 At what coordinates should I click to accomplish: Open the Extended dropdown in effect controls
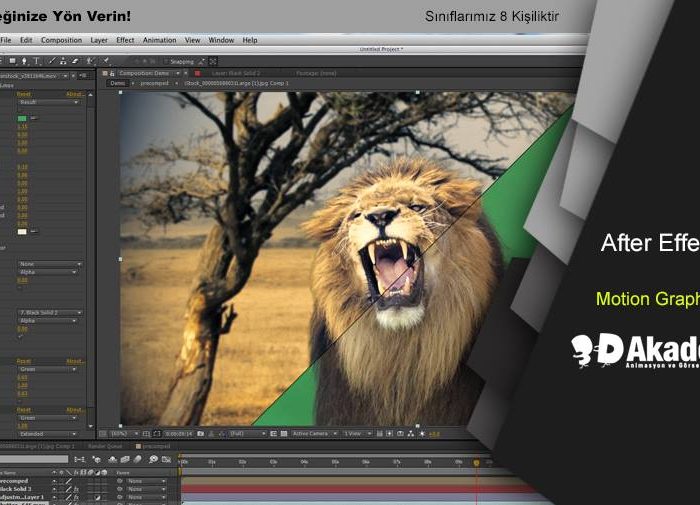point(47,434)
